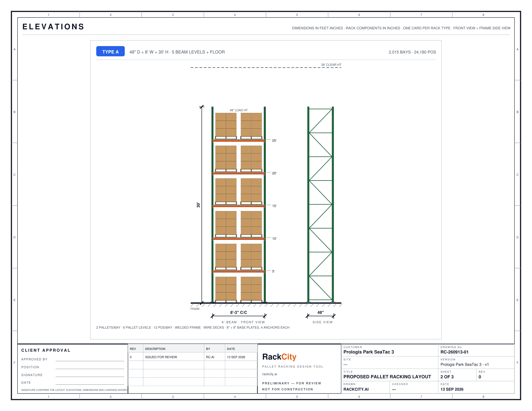Click customer name Prologis Park SeaTac 3
532x411 pixels.
pyautogui.click(x=369, y=352)
